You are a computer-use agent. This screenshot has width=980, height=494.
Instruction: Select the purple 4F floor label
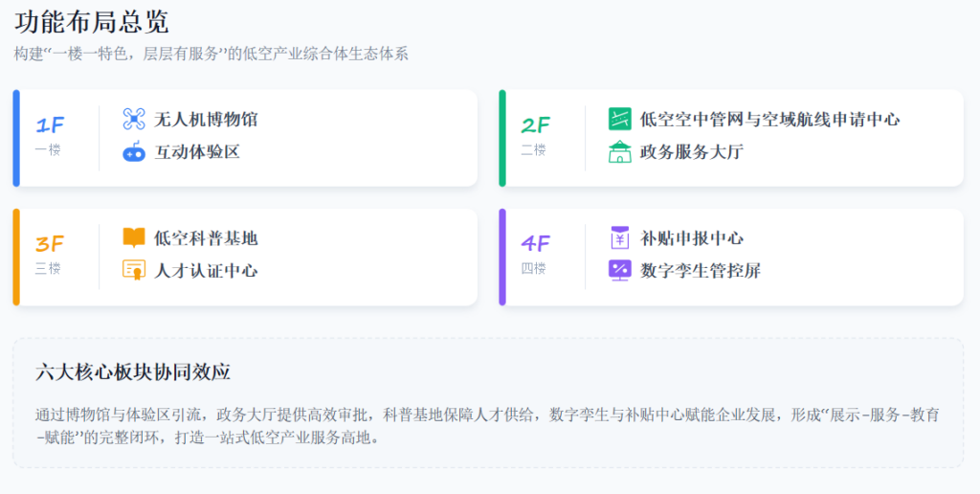(x=535, y=244)
